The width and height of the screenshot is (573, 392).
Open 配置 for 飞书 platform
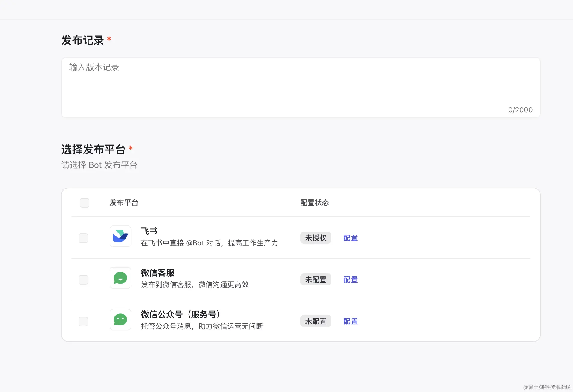[x=350, y=238]
